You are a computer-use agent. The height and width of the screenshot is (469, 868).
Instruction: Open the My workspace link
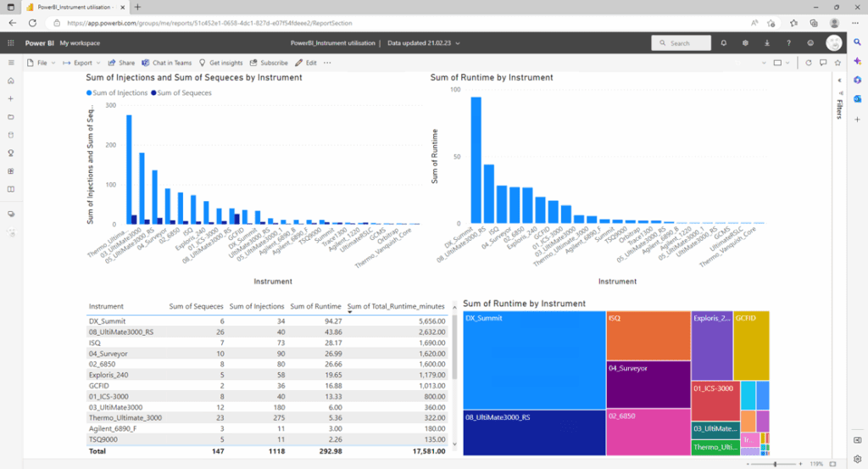(x=80, y=42)
